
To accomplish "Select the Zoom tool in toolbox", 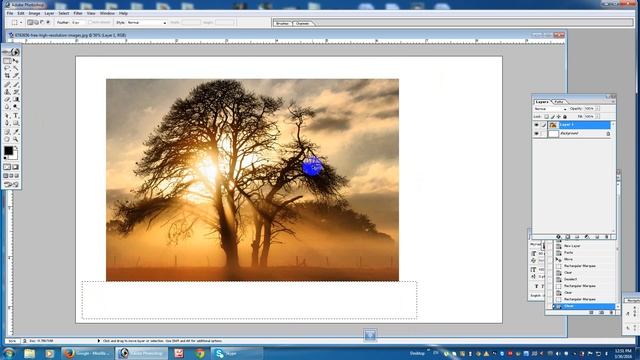I will tap(16, 139).
